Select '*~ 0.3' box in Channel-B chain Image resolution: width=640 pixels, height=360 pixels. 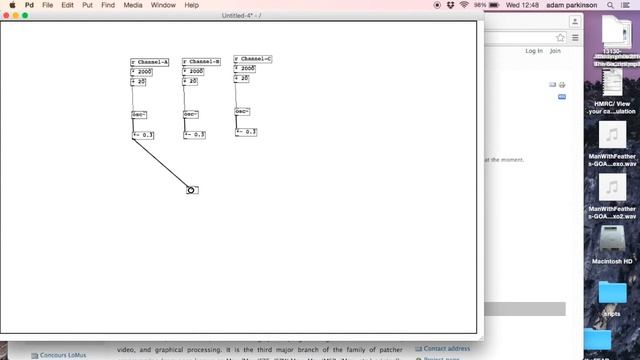pos(194,135)
